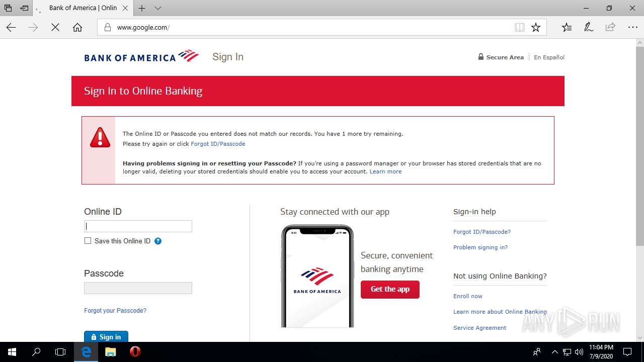Open Settings and more ellipsis menu

pos(633,28)
